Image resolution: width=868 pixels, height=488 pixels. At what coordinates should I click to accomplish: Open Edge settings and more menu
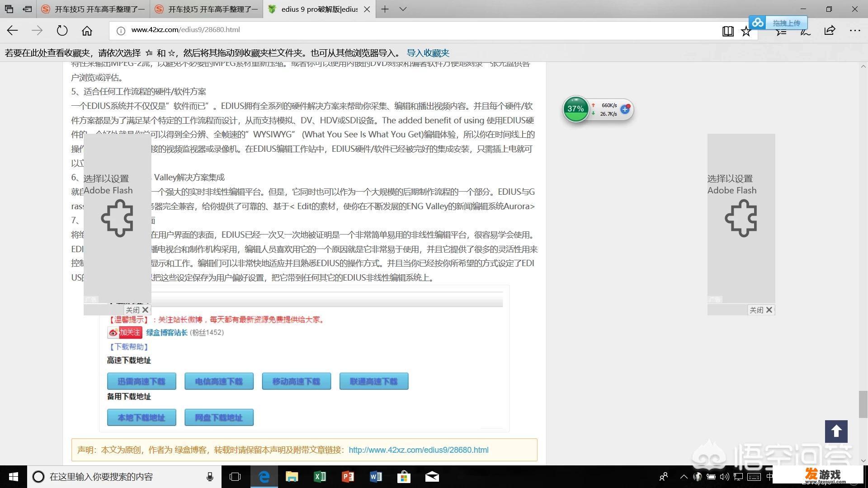(x=854, y=30)
